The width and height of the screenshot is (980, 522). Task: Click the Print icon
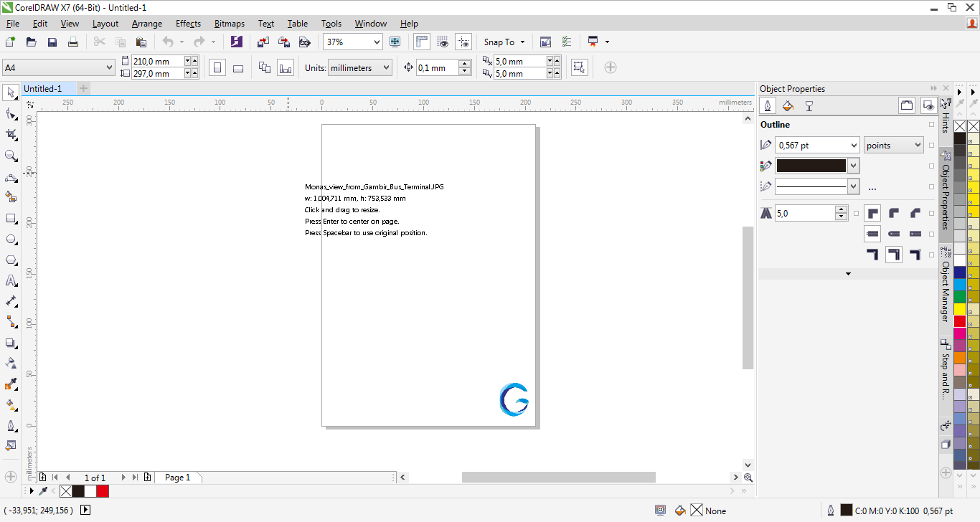72,42
